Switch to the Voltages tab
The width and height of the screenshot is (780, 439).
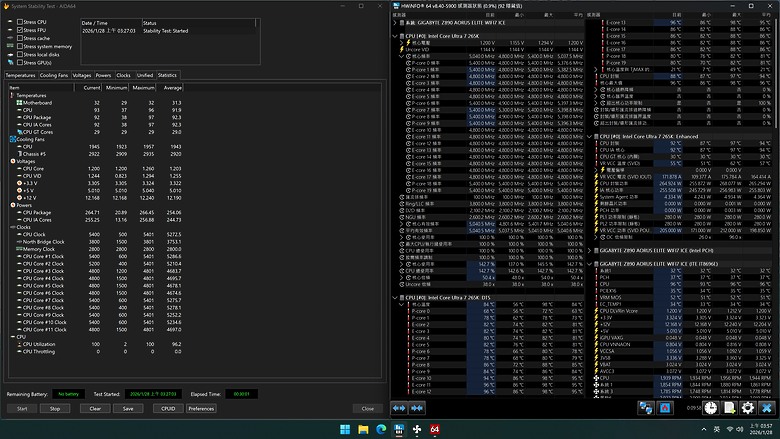[82, 75]
